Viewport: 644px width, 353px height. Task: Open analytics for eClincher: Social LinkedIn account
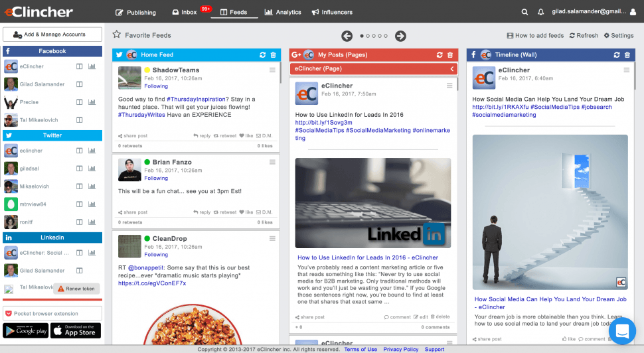pos(92,253)
